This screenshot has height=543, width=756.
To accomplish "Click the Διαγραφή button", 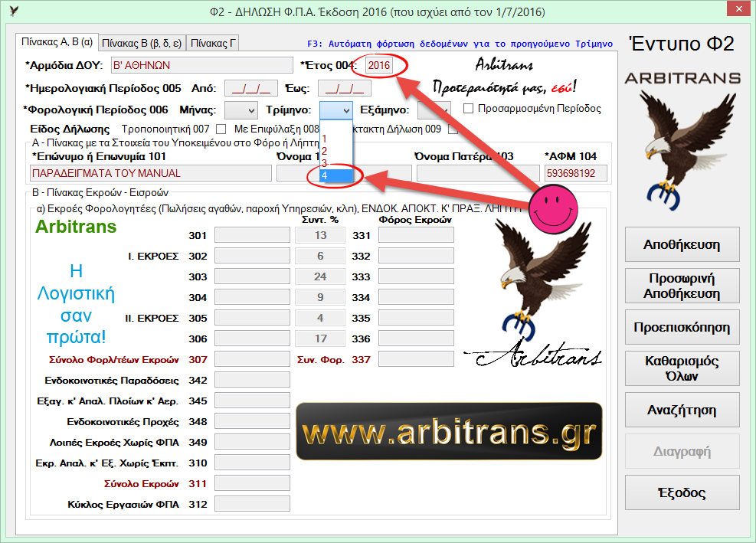I will pyautogui.click(x=682, y=451).
